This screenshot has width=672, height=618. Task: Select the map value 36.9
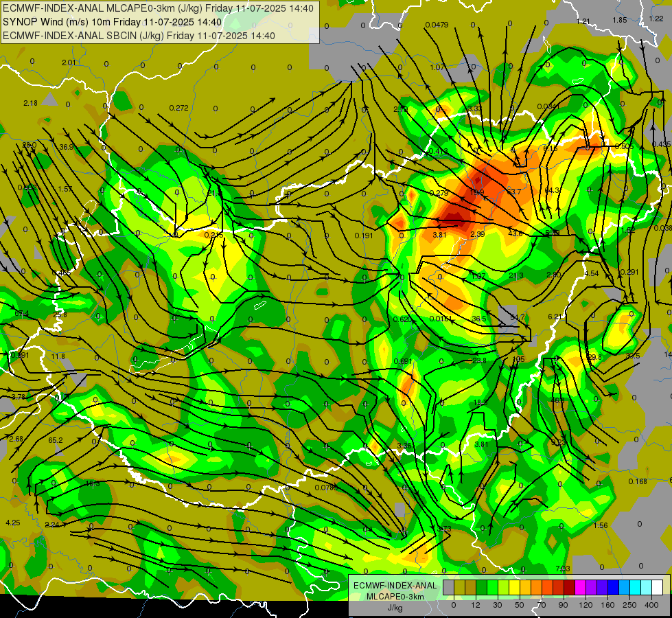67,147
